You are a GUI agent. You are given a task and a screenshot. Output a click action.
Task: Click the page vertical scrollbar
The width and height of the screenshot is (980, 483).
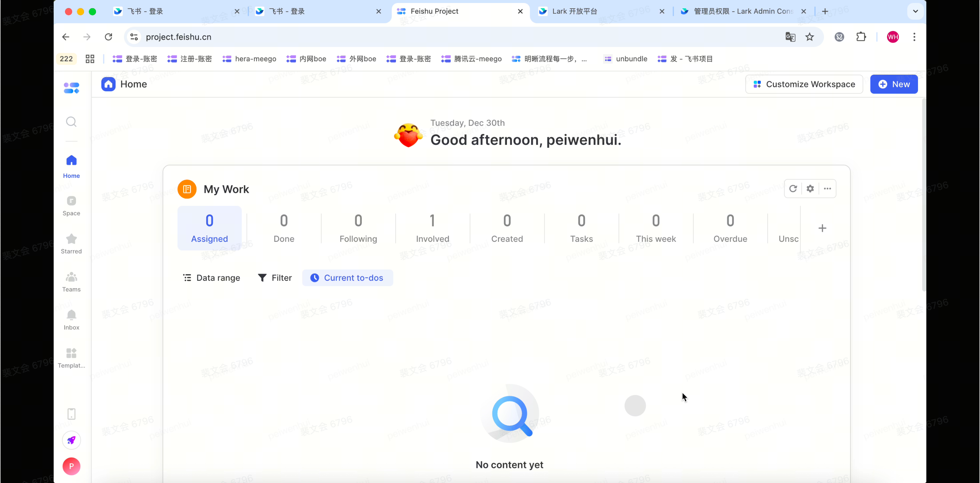[x=924, y=195]
